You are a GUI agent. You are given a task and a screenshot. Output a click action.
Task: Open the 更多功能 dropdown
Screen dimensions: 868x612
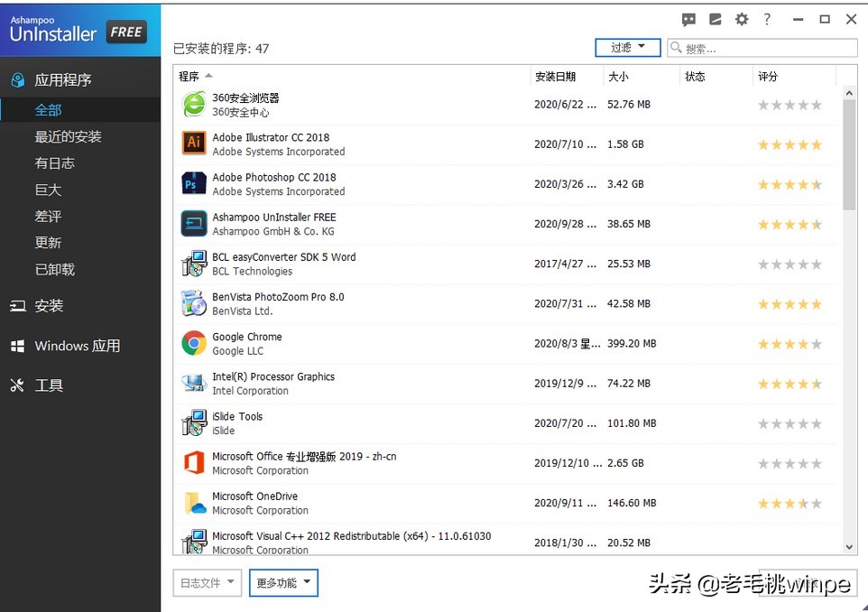point(283,582)
